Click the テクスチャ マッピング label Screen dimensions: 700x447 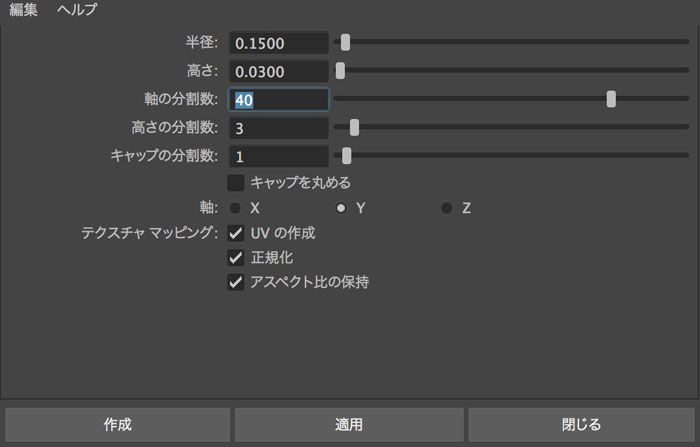(150, 233)
